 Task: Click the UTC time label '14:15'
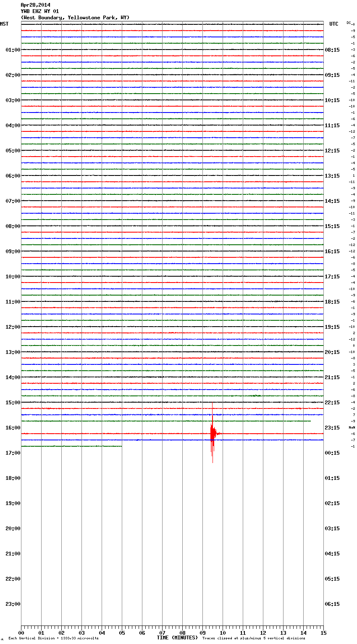point(332,201)
